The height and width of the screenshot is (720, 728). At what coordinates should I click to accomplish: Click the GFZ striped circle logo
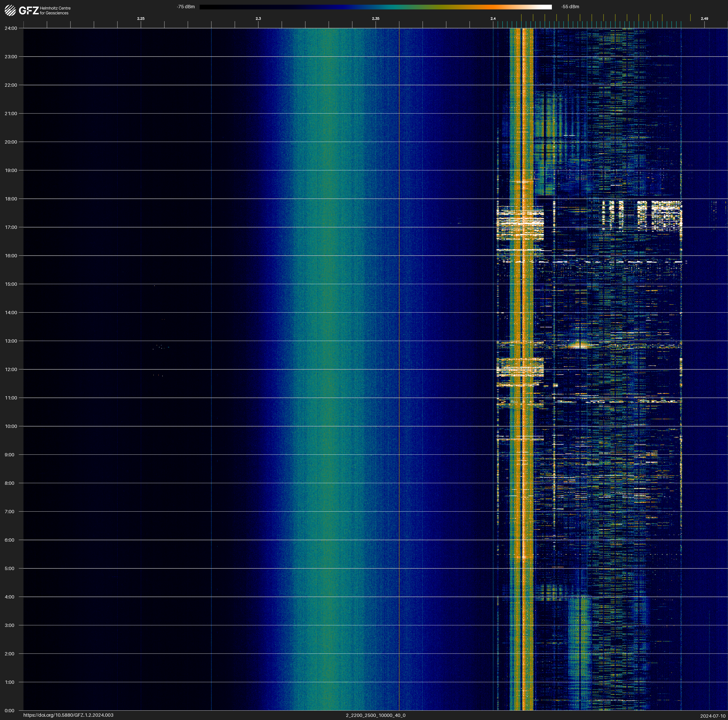[x=10, y=11]
